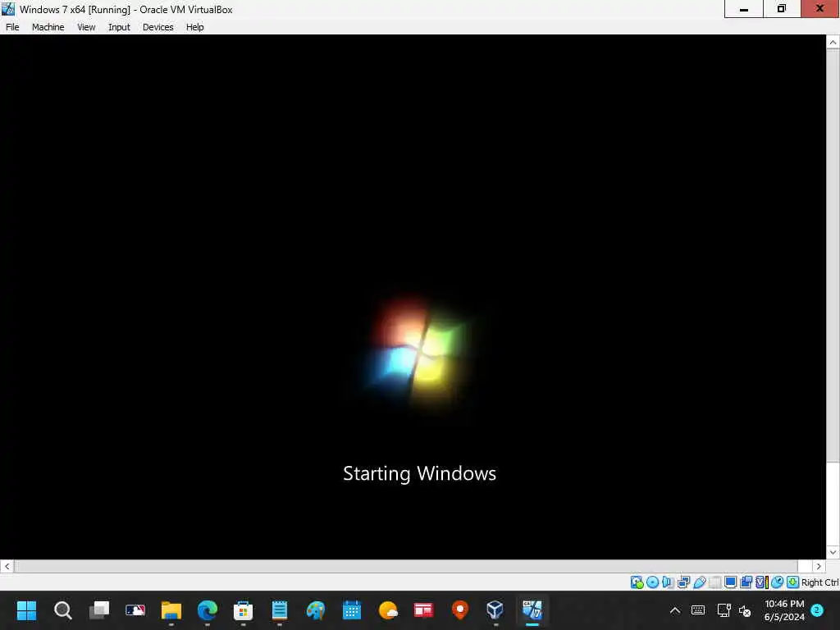Open the clock showing 10:46 PM
840x630 pixels.
(783, 610)
